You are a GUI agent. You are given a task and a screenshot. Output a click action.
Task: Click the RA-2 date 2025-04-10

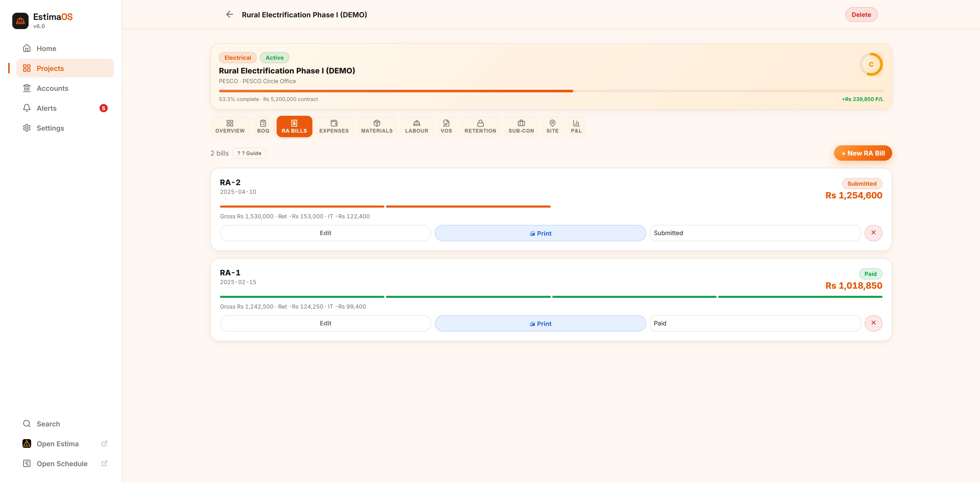(238, 192)
